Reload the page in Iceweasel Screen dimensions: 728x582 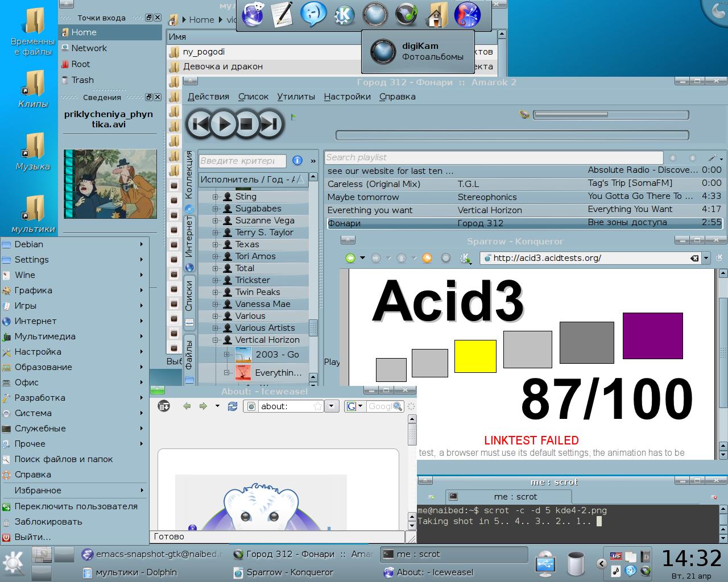tap(232, 406)
